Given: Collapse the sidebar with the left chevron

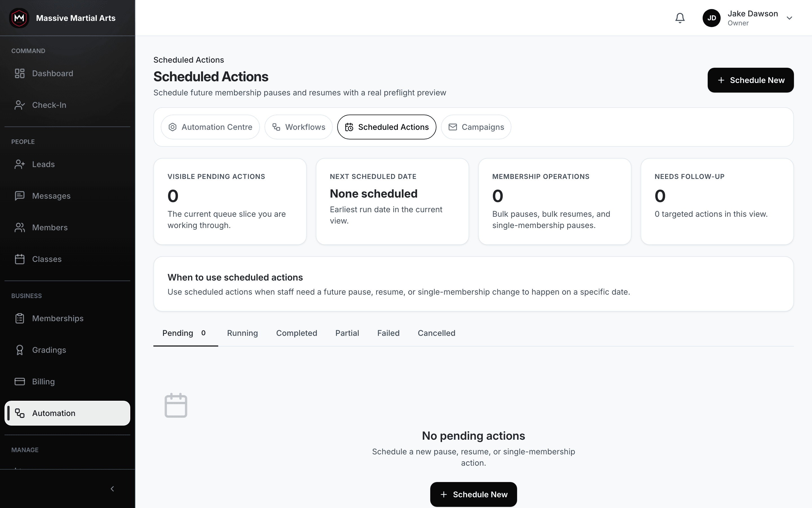Looking at the screenshot, I should (x=112, y=489).
